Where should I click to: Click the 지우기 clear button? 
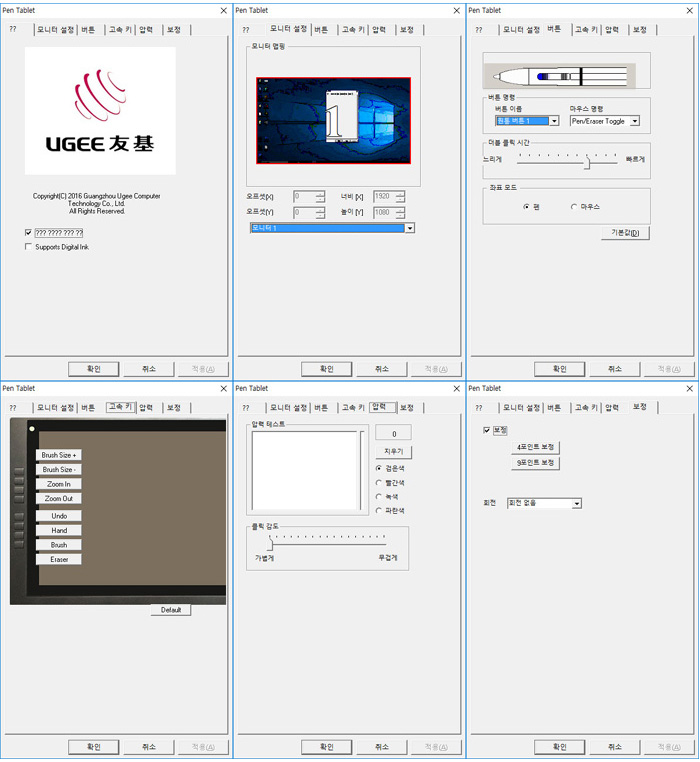pos(394,452)
